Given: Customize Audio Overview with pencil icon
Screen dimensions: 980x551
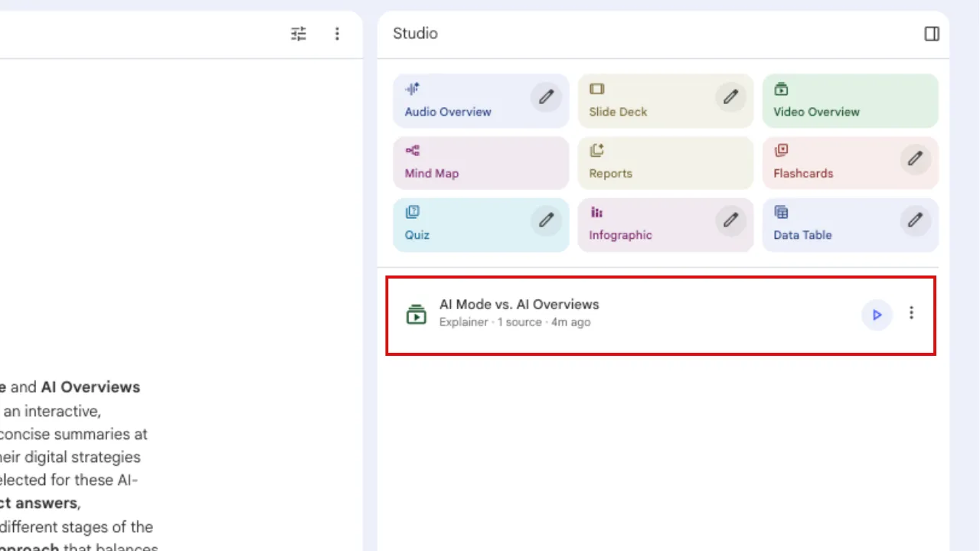Looking at the screenshot, I should pos(546,97).
